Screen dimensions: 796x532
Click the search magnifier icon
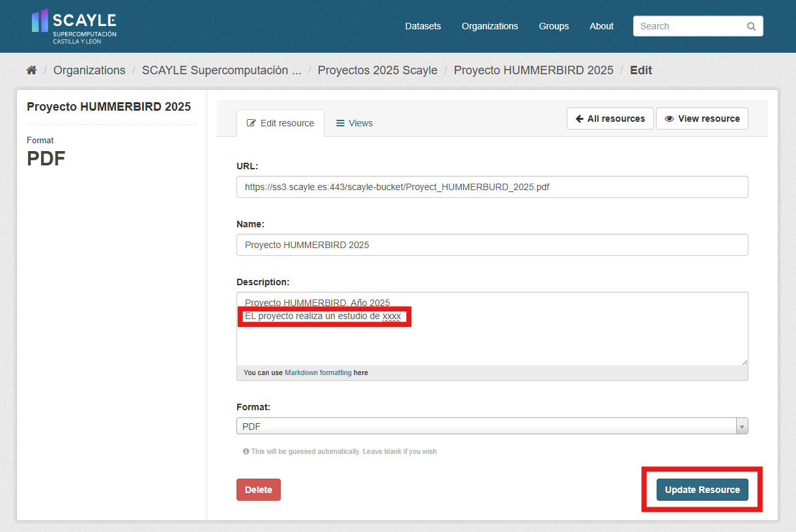pyautogui.click(x=751, y=27)
